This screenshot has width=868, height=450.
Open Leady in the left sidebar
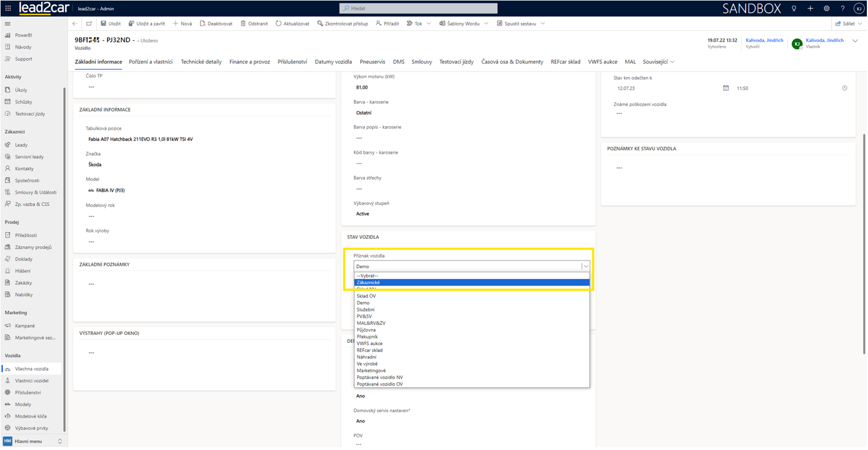21,145
